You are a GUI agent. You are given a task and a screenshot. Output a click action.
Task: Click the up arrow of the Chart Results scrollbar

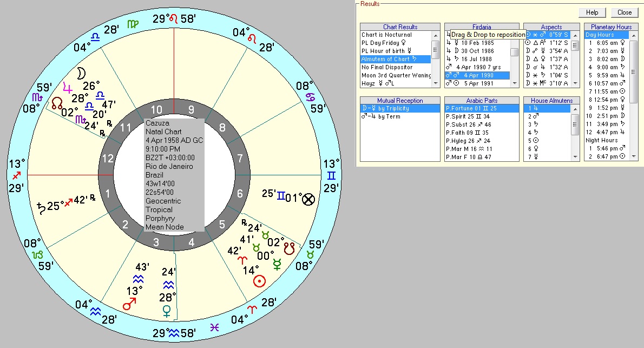coord(435,35)
